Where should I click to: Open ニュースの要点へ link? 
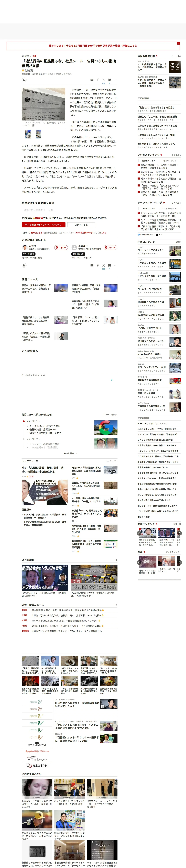tap(110, 415)
